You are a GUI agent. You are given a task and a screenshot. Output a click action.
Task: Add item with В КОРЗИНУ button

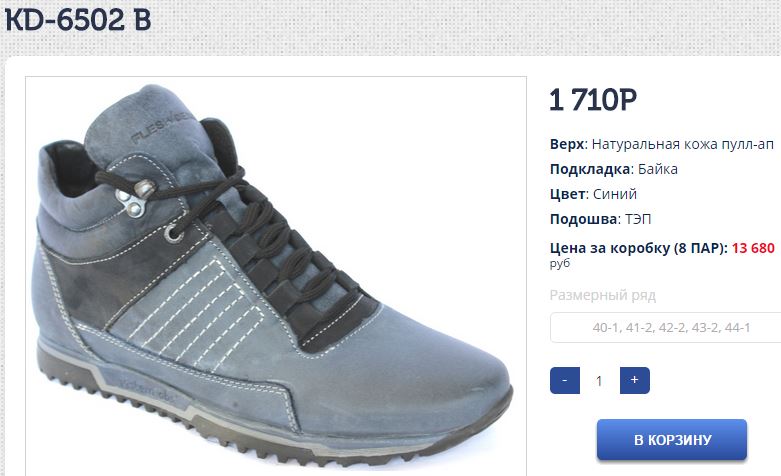672,440
